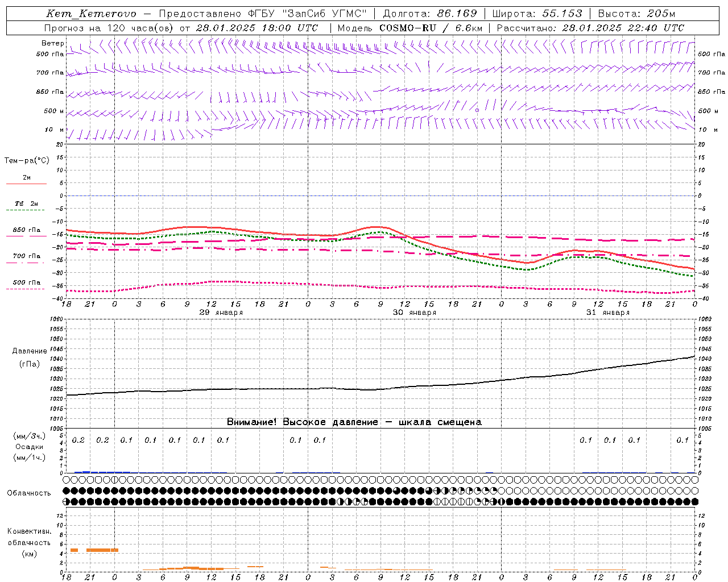Click the '(гПа)' unit label under Давление
The image size is (728, 582).
click(x=30, y=364)
